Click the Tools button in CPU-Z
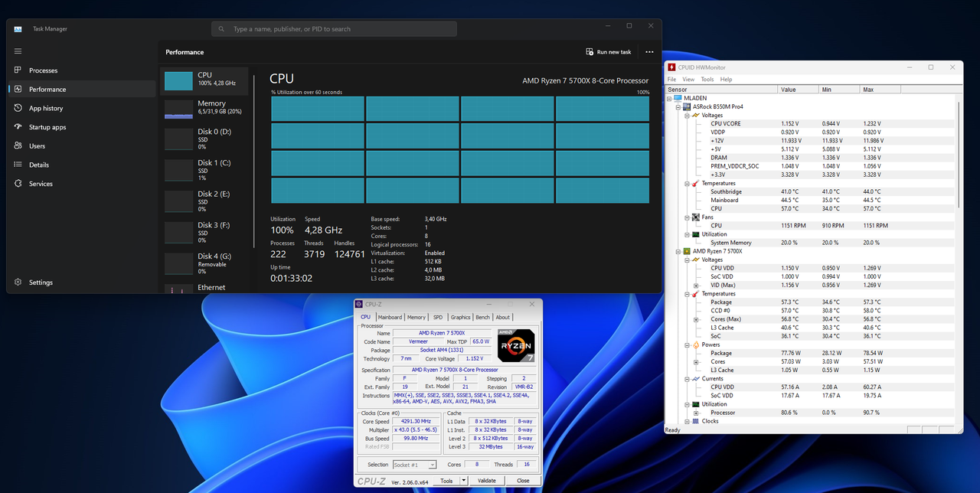This screenshot has height=493, width=980. [x=447, y=481]
